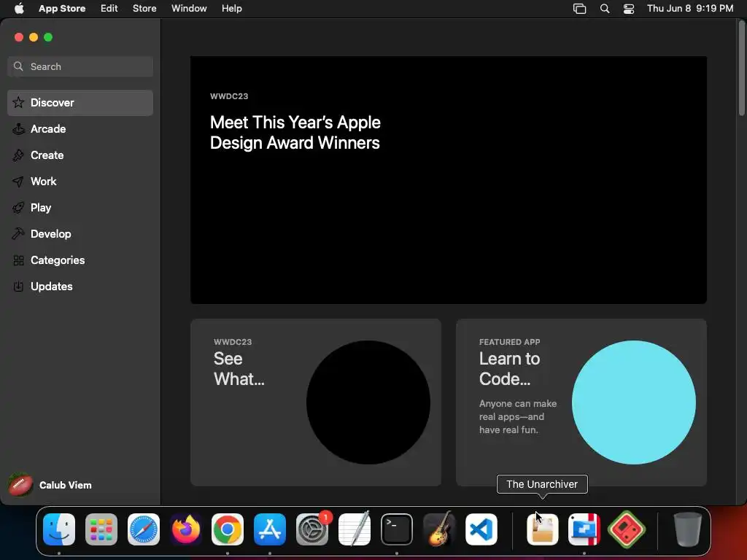The image size is (747, 560).
Task: Select the Work category
Action: click(x=80, y=182)
